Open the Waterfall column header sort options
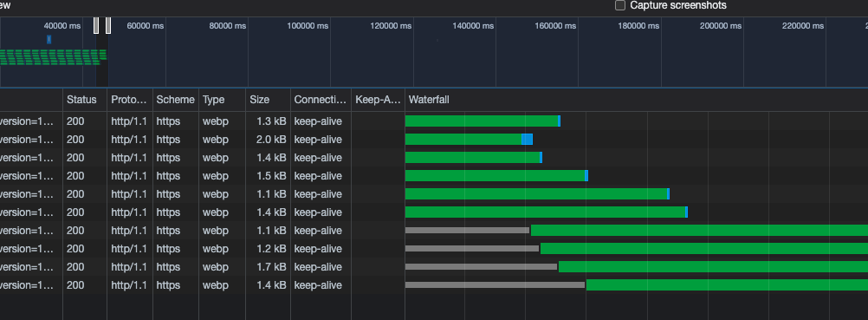This screenshot has width=868, height=320. tap(636, 100)
